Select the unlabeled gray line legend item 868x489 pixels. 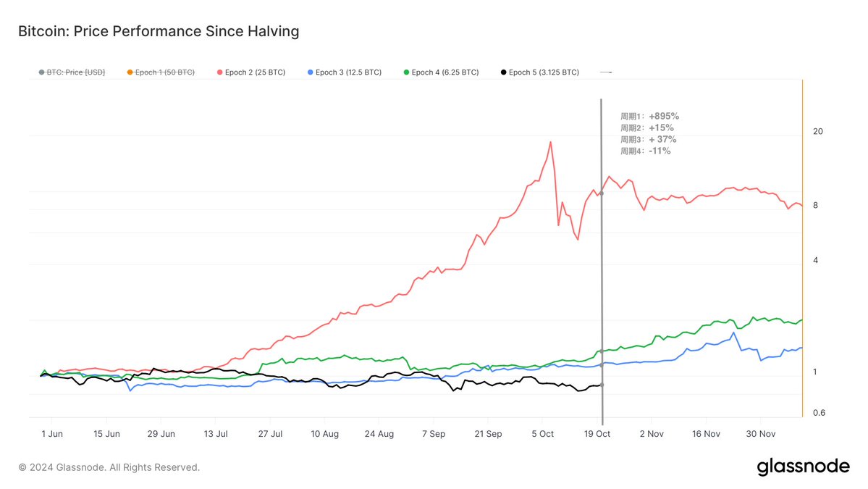[606, 72]
